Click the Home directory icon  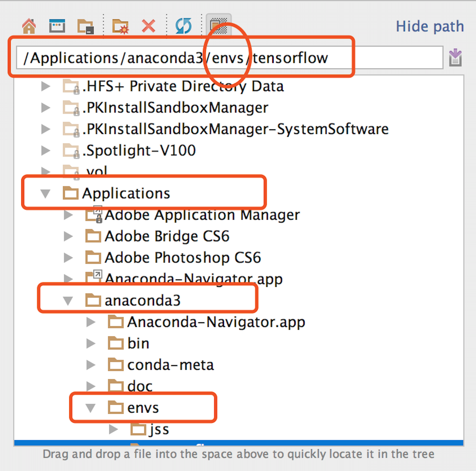(29, 26)
